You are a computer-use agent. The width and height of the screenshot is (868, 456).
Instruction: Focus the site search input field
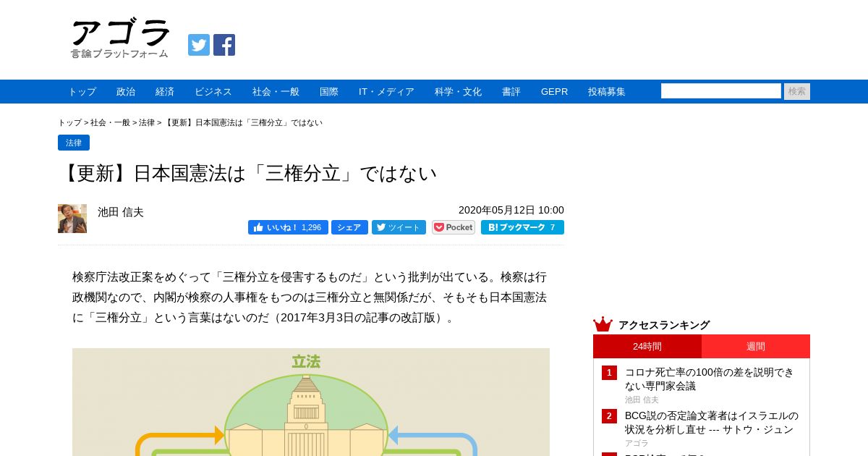click(x=721, y=91)
